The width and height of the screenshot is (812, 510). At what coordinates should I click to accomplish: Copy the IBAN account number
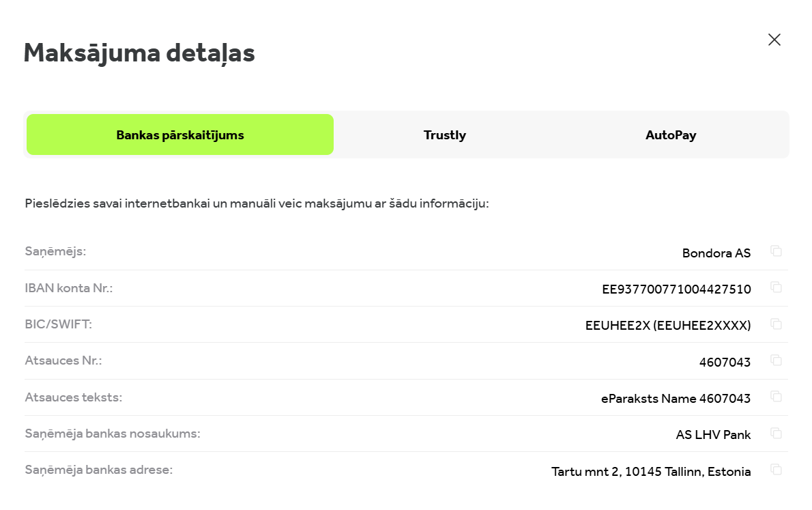pyautogui.click(x=776, y=287)
